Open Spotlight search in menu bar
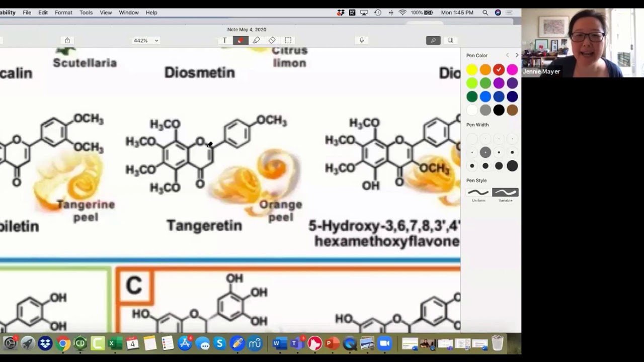644x362 pixels. point(485,13)
